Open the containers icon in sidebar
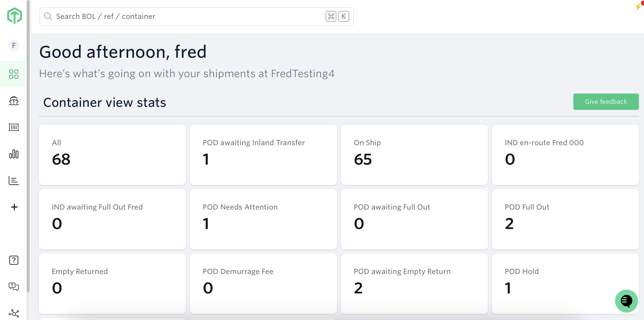 click(x=14, y=127)
